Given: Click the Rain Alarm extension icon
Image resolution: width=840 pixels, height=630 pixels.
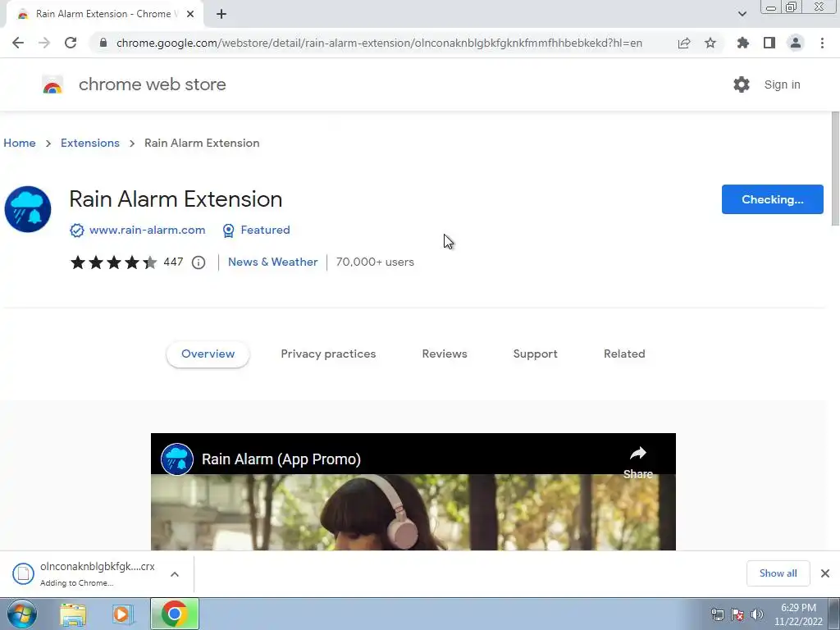Looking at the screenshot, I should tap(28, 209).
